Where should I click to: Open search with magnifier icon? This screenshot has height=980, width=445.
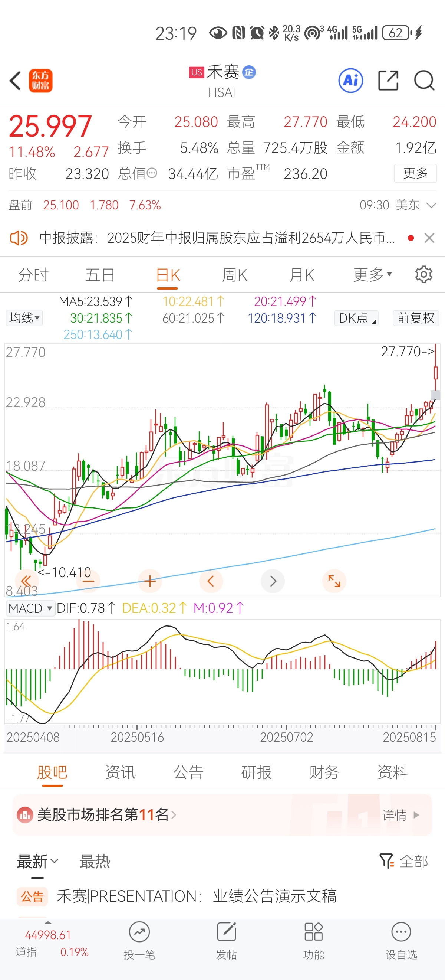(424, 80)
